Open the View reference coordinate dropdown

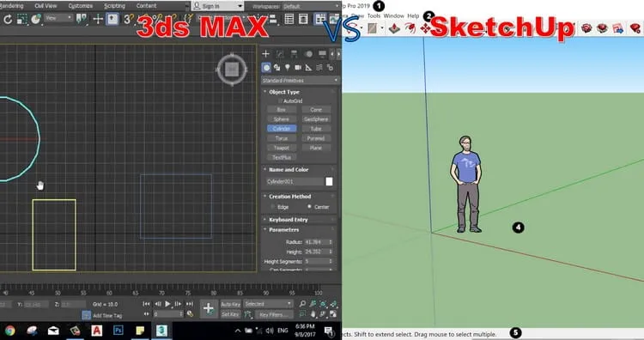(x=58, y=18)
